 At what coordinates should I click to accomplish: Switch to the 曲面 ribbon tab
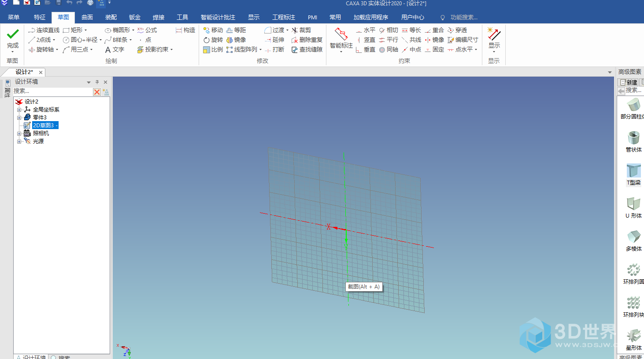(87, 17)
